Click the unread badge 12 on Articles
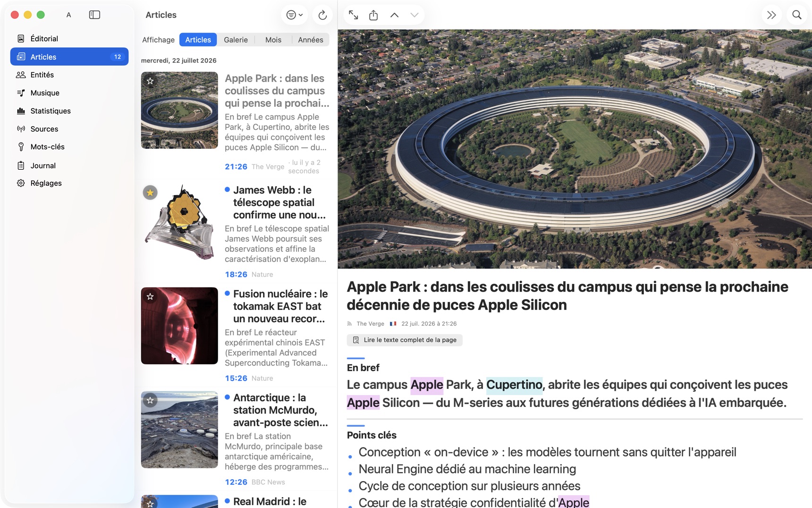The width and height of the screenshot is (812, 508). (118, 57)
